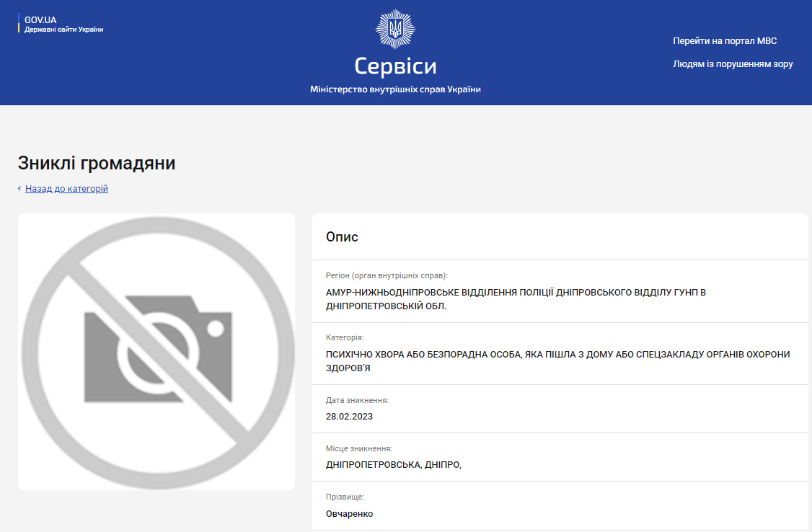Click the Зниклі громадяни page heading
Screen dimensions: 812x532
pyautogui.click(x=97, y=163)
